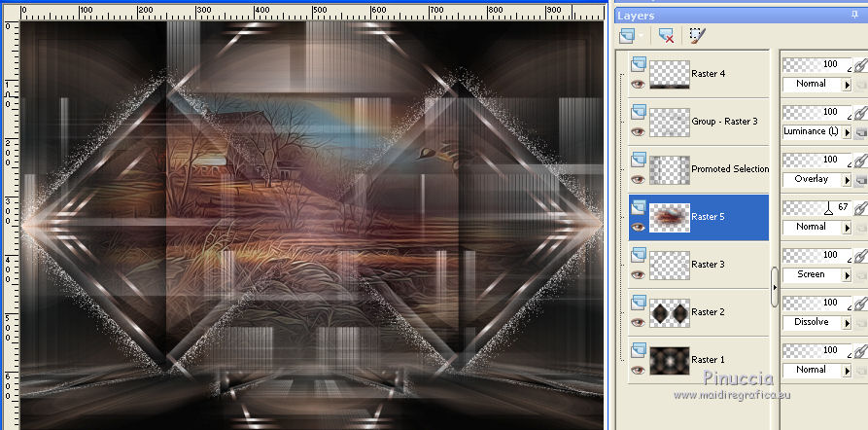Image resolution: width=868 pixels, height=430 pixels.
Task: Click the Raster 1 layer thumbnail
Action: click(x=670, y=361)
